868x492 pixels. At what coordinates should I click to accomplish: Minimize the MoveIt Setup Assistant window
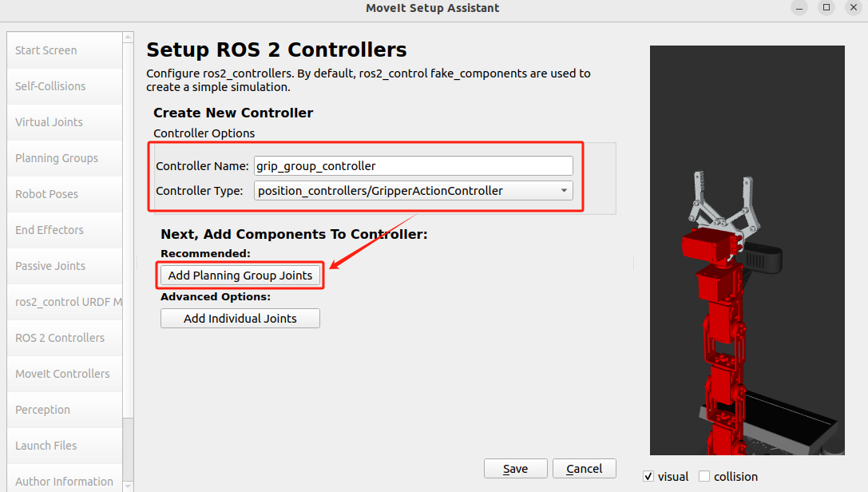pos(799,8)
